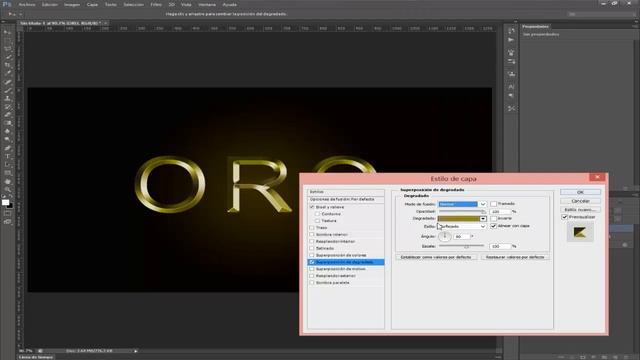640x360 pixels.
Task: Select the Rectangular Marquee tool
Action: (7, 40)
